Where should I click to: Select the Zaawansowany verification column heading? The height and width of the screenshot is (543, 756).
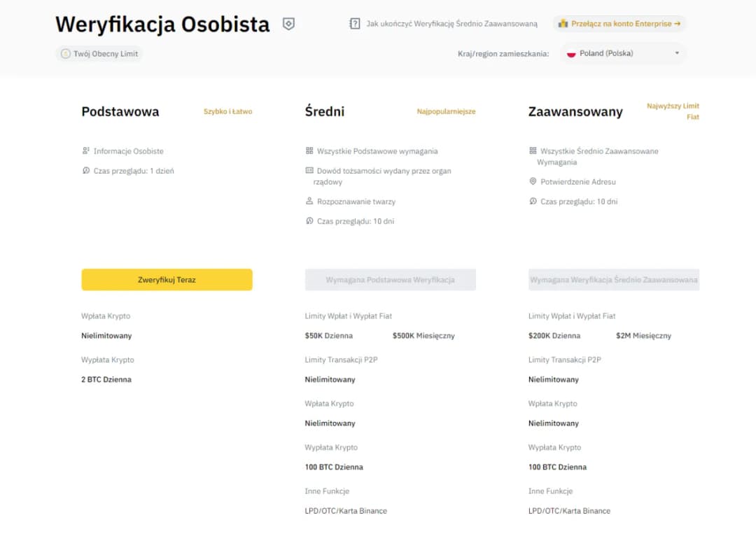point(575,111)
